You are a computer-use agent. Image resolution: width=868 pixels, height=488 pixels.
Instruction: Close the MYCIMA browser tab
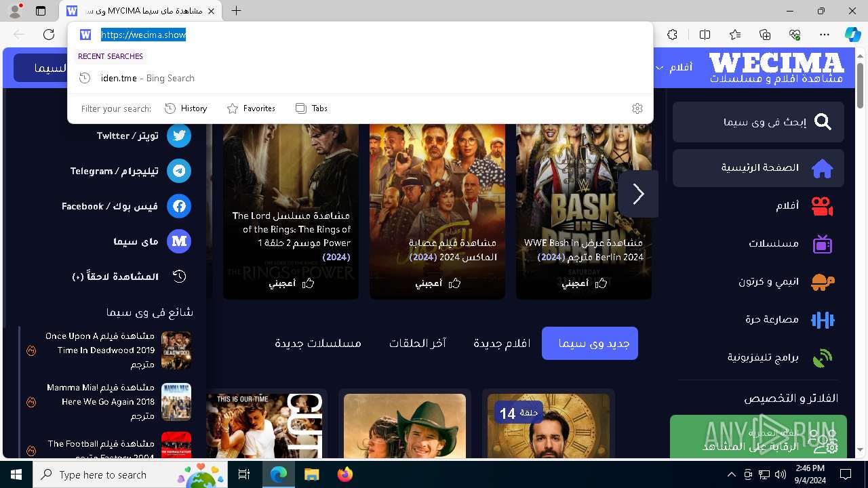click(212, 11)
